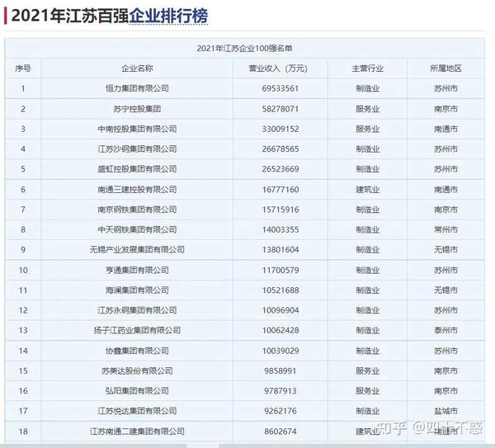Screen dimensions: 495x448
Task: Click the company name 亨通集团有限公司
Action: [x=137, y=271]
